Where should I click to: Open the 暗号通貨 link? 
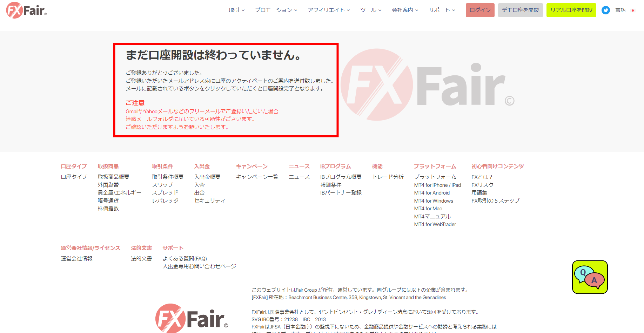coord(108,201)
